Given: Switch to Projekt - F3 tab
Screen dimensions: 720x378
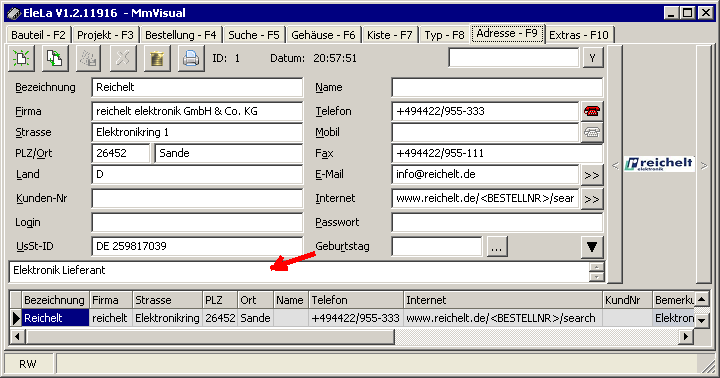Looking at the screenshot, I should click(105, 35).
